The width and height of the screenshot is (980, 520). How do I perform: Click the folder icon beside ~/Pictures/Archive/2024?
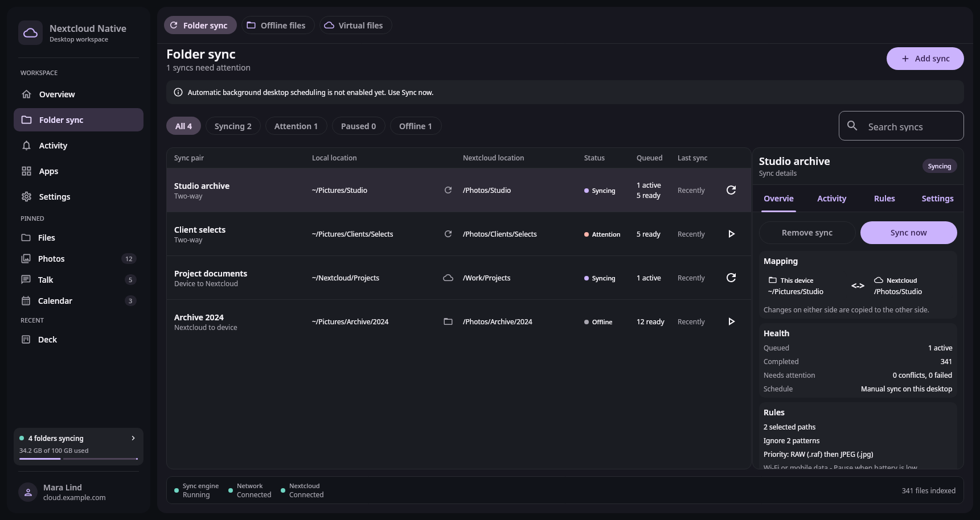tap(448, 321)
